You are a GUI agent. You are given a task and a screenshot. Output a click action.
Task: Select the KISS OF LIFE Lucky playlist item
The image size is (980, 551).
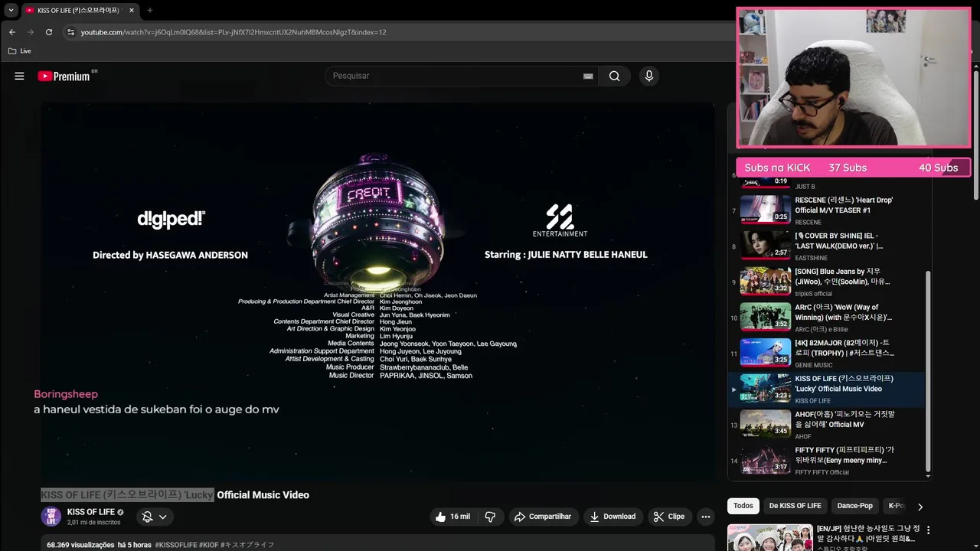[827, 389]
